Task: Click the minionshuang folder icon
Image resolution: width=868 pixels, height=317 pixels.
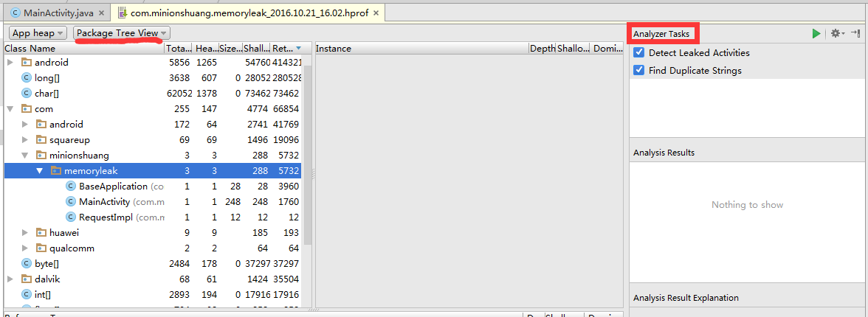Action: (41, 156)
